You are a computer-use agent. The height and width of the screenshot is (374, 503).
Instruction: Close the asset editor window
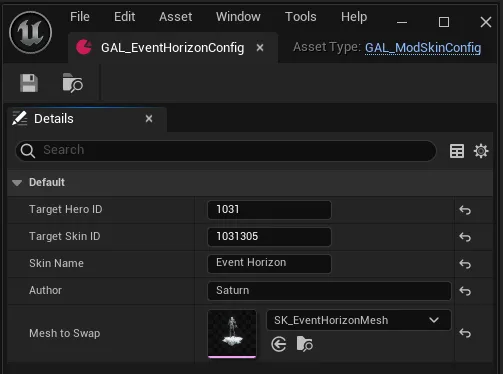(486, 22)
